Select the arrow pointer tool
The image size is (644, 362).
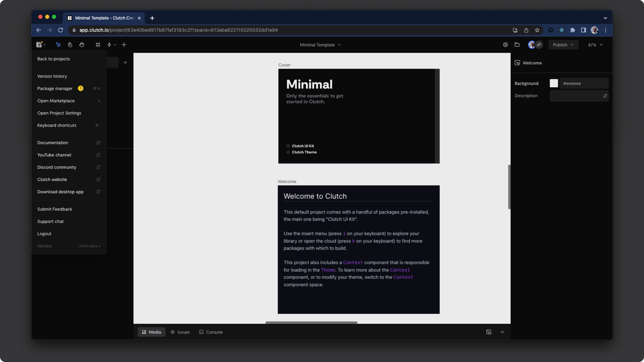pos(58,45)
